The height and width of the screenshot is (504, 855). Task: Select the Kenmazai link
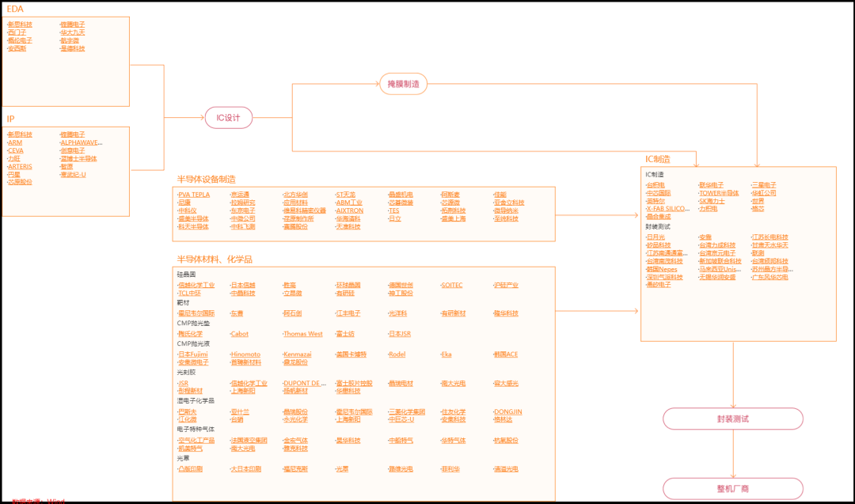298,354
